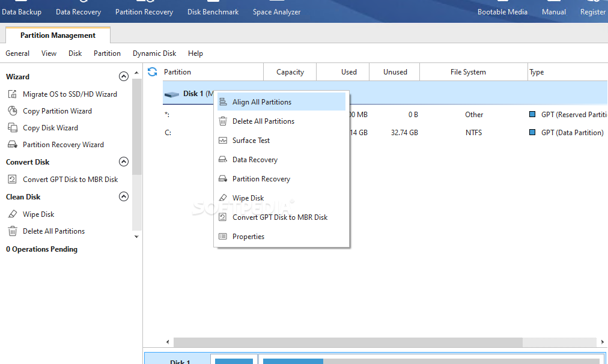The height and width of the screenshot is (364, 608).
Task: Click the trash icon for sidebar Delete All Partitions
Action: point(13,231)
